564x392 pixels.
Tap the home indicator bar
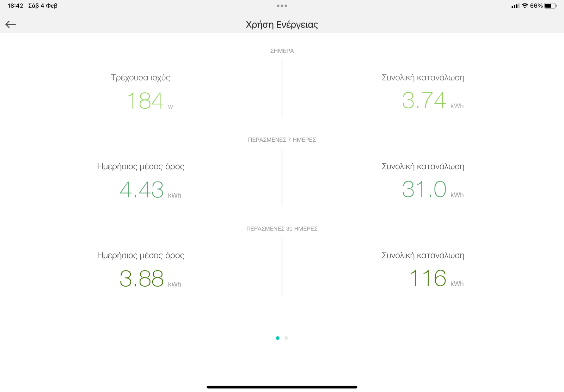(282, 387)
